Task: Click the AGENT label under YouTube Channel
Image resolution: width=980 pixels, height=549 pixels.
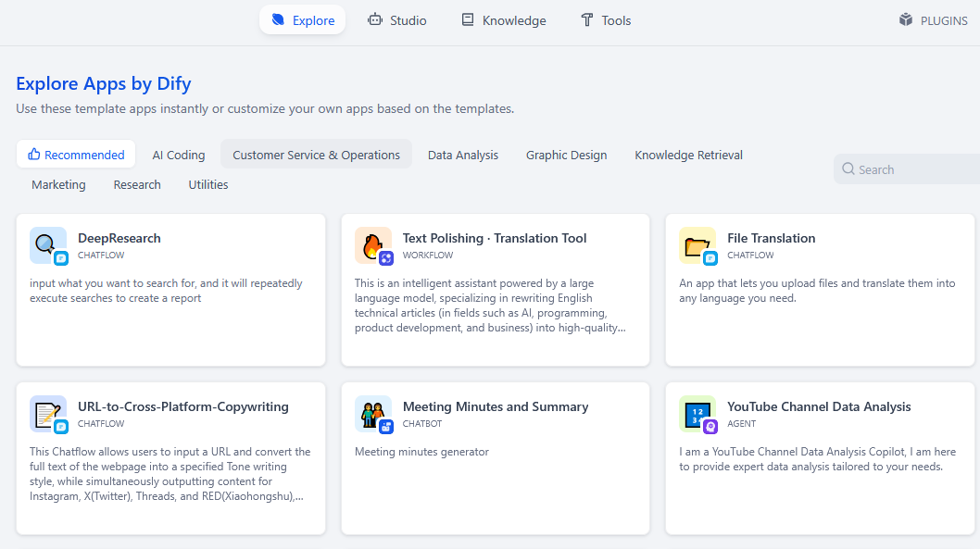Action: (x=742, y=423)
